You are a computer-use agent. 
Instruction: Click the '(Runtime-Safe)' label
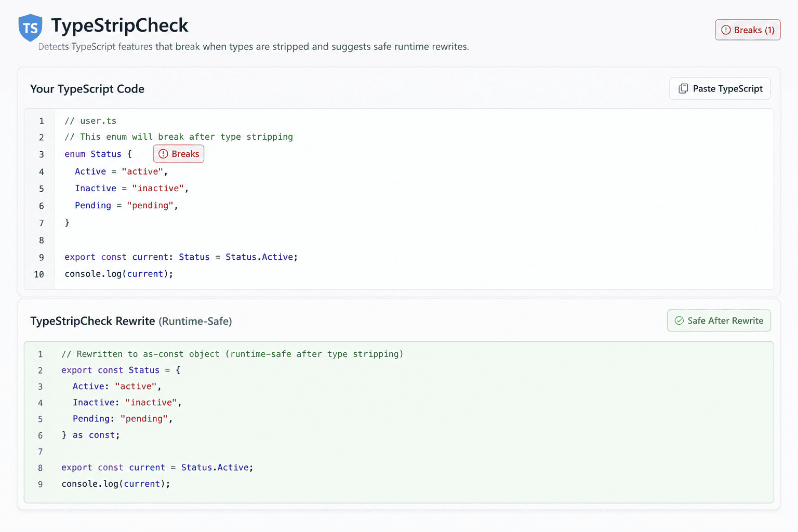click(x=195, y=322)
